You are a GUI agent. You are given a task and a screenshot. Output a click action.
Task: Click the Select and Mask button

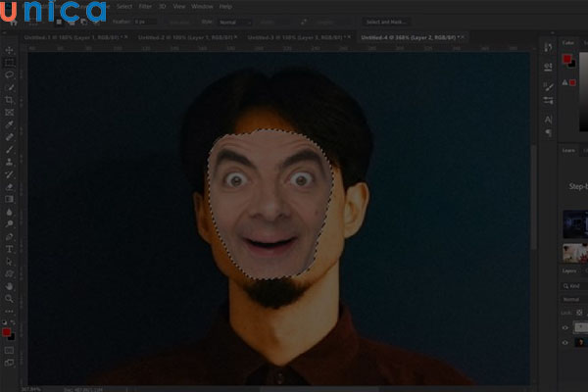(x=387, y=21)
